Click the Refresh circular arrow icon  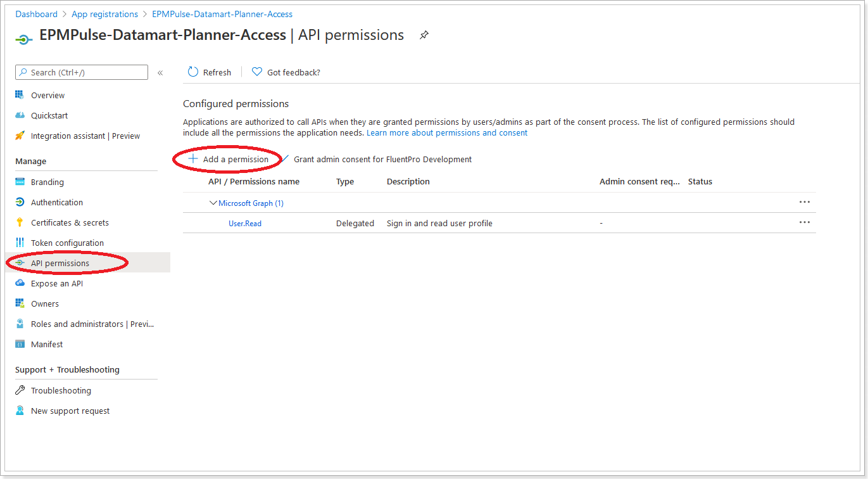click(193, 72)
